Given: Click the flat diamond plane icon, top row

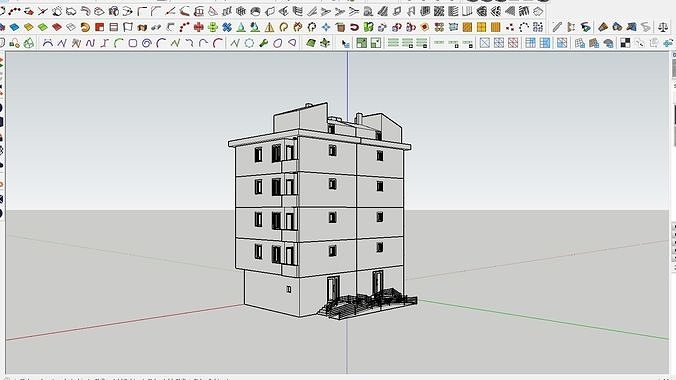Looking at the screenshot, I should (x=538, y=11).
